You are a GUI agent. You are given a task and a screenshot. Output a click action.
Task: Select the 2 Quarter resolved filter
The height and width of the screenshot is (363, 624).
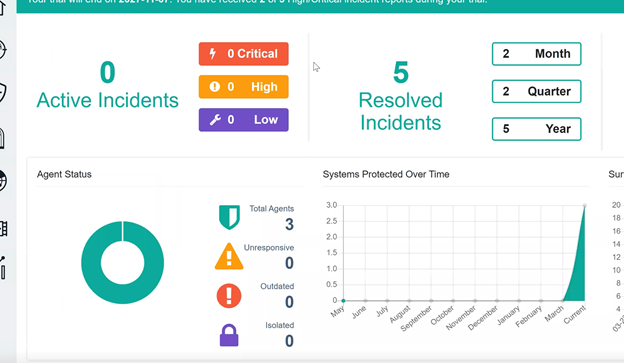536,91
